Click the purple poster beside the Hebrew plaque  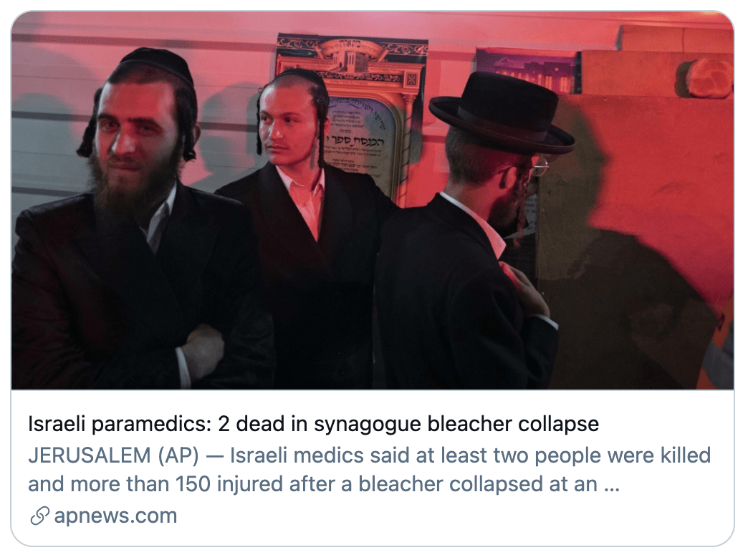pos(527,71)
